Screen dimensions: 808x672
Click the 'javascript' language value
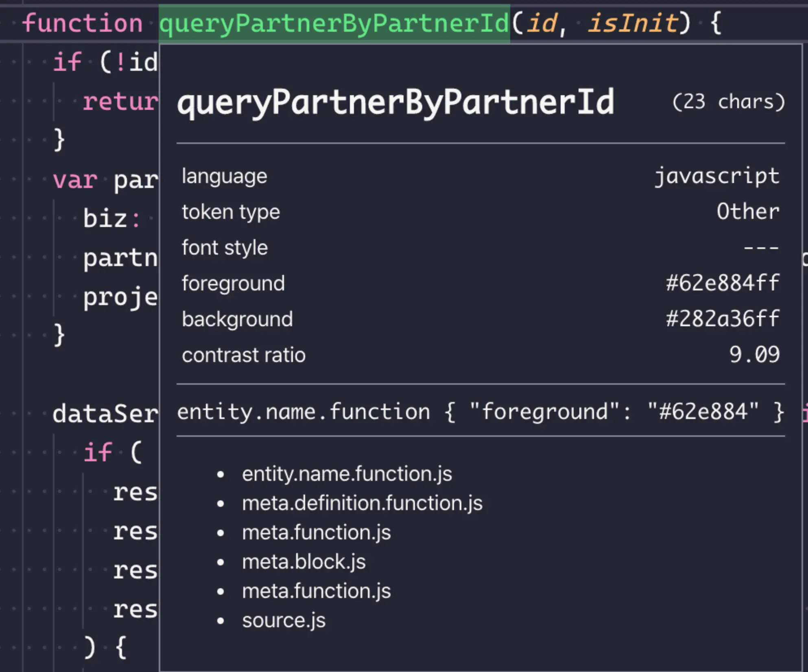(x=717, y=176)
